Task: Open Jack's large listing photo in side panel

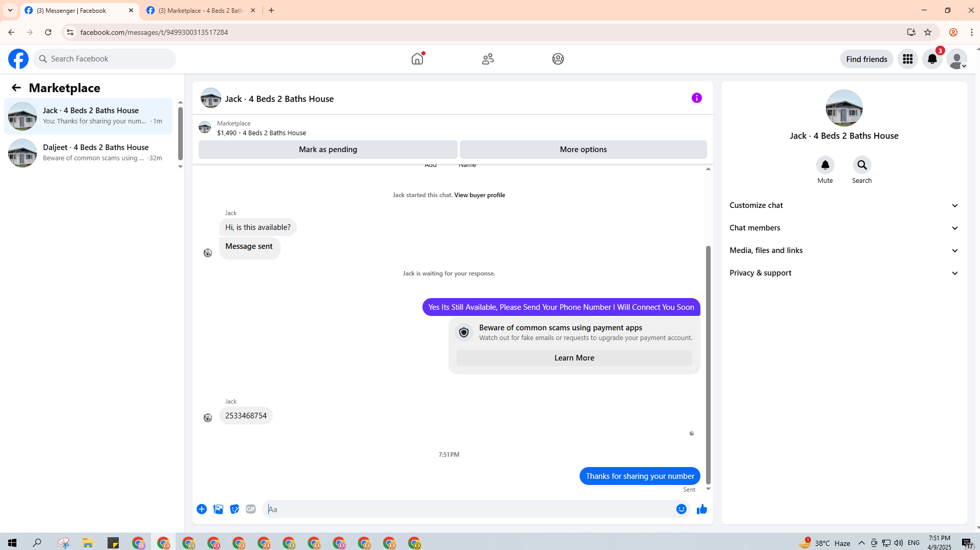Action: pos(844,108)
